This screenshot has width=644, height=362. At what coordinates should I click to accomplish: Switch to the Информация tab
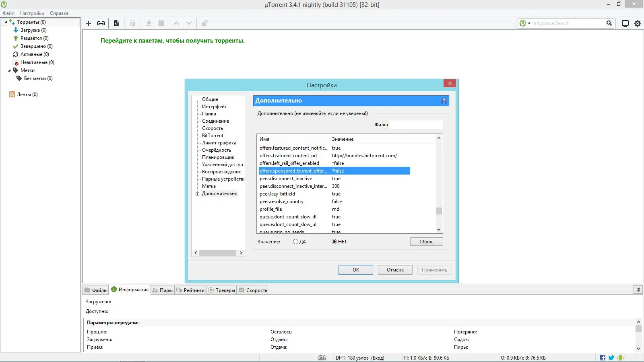tap(130, 290)
